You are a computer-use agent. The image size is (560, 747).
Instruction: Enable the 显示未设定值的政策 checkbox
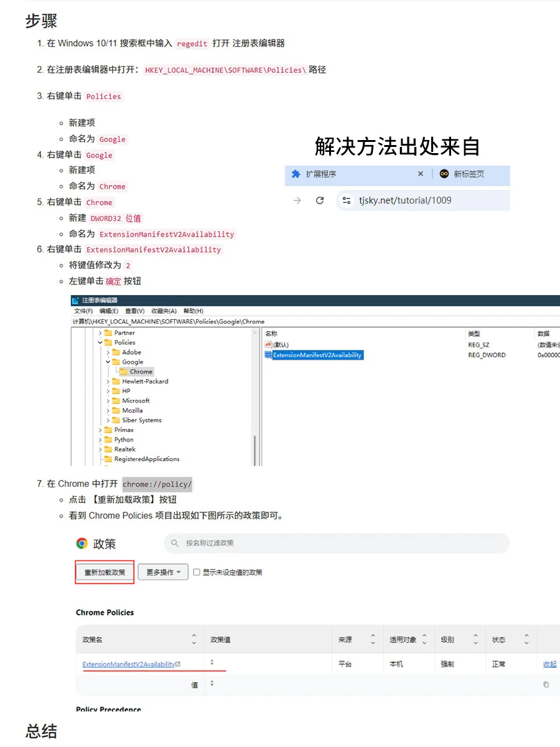(x=195, y=573)
